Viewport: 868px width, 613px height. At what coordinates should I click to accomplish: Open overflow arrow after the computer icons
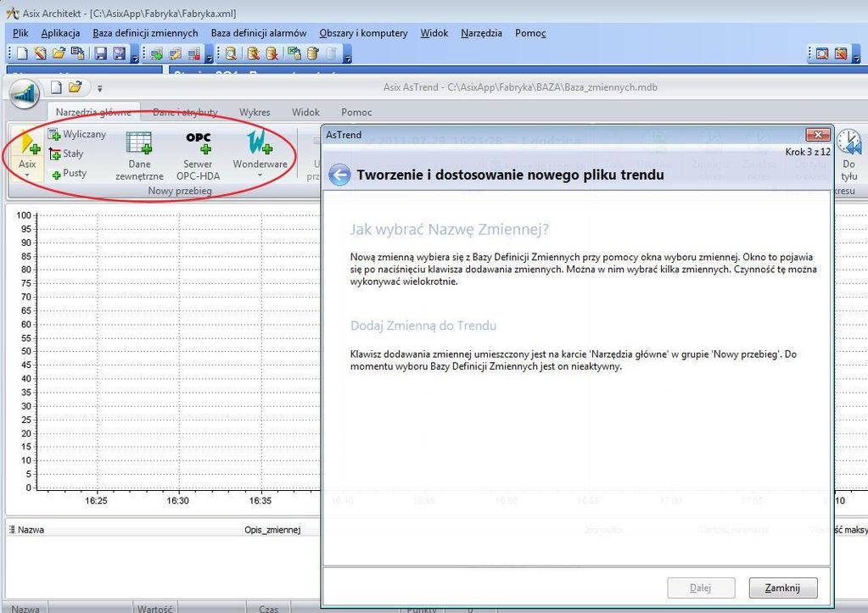coord(209,55)
